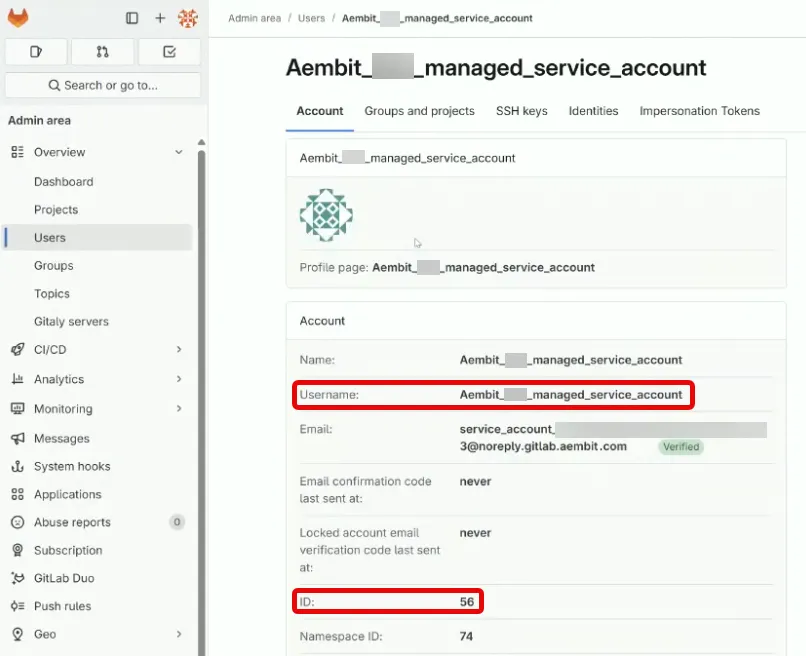Switch to the Impersonation Tokens tab
Viewport: 806px width, 656px height.
(699, 111)
